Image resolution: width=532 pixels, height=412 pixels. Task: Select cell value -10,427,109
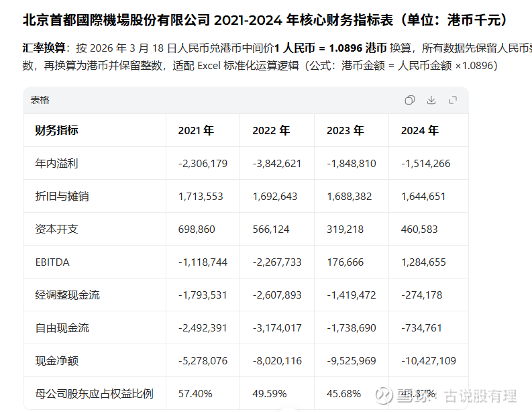tap(429, 361)
